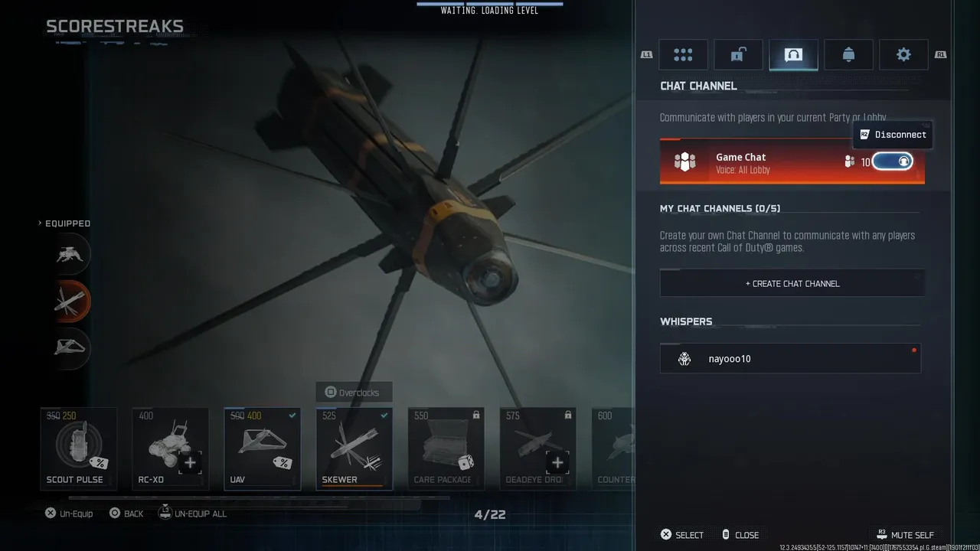The image size is (980, 551).
Task: Click the plus icon on RC-XD
Action: pyautogui.click(x=190, y=462)
